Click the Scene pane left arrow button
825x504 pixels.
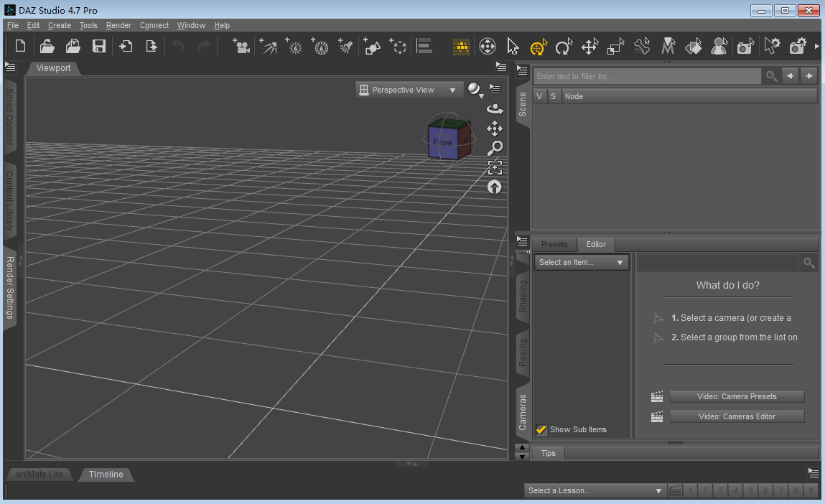[x=791, y=76]
